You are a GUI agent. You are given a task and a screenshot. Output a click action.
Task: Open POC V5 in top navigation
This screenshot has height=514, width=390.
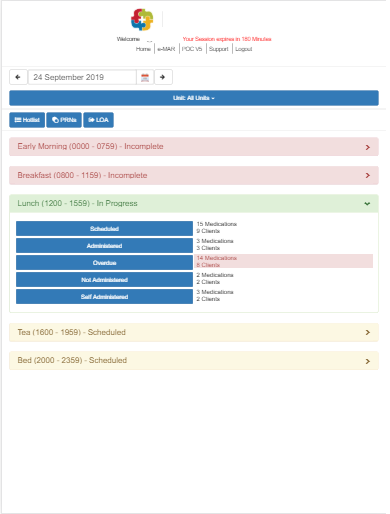point(192,49)
